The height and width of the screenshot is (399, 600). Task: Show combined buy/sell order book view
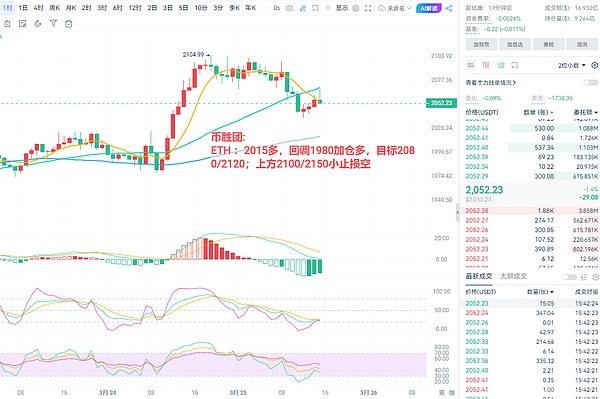coord(470,65)
